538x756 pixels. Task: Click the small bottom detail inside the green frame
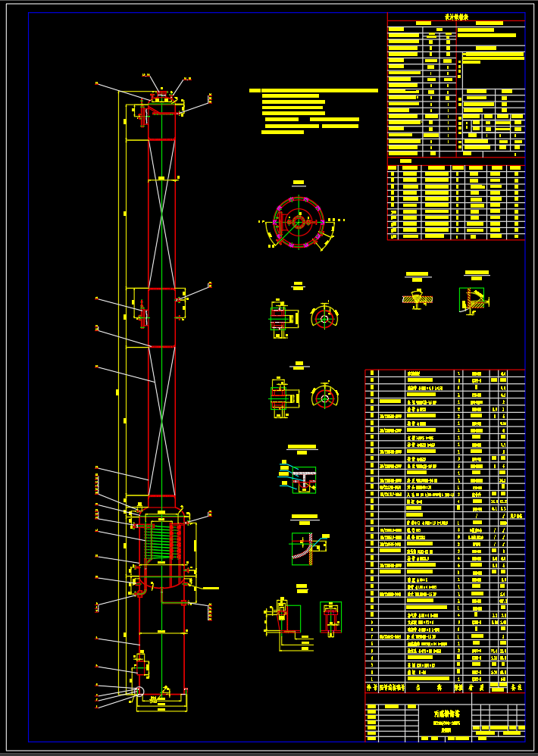click(330, 617)
